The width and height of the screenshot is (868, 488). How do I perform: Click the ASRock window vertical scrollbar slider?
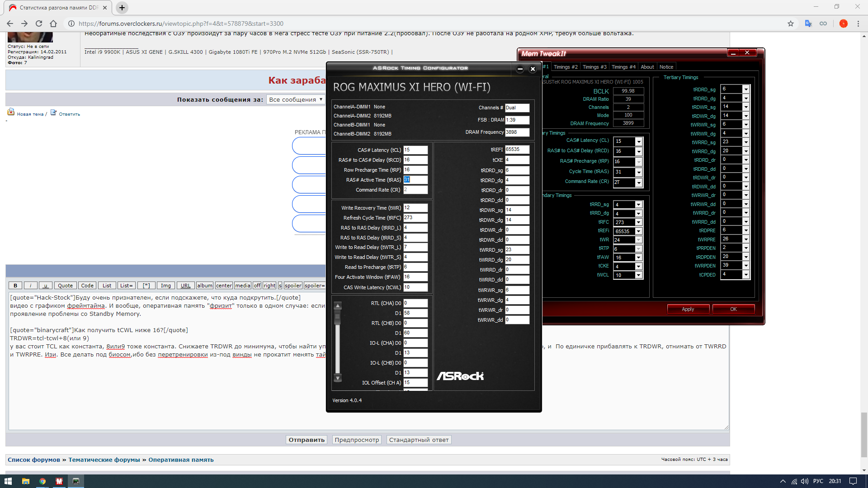337,317
